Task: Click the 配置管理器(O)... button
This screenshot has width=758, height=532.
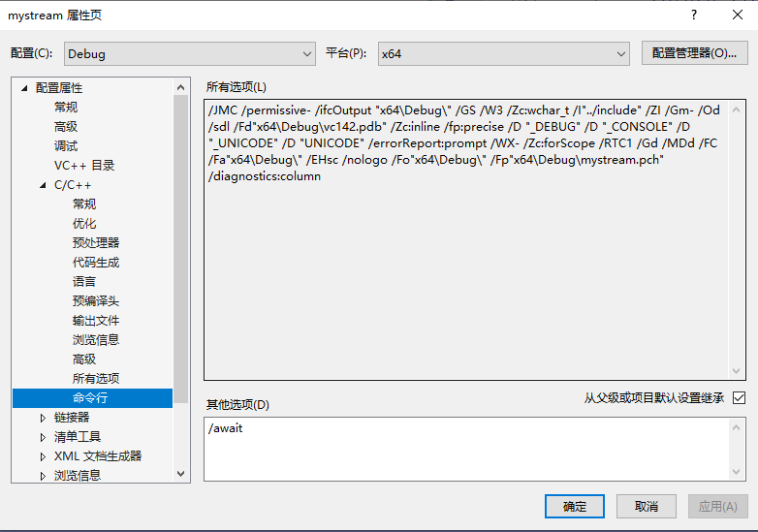Action: [694, 53]
